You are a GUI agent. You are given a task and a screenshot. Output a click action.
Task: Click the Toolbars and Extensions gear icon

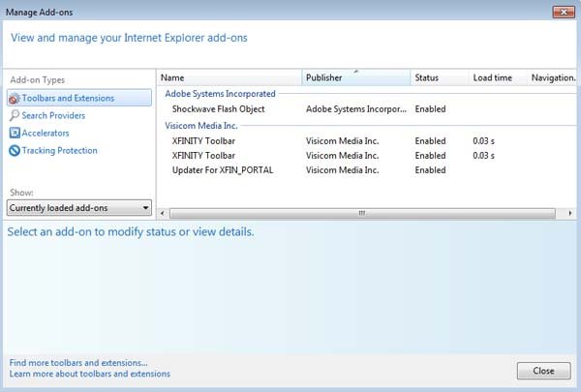click(15, 98)
